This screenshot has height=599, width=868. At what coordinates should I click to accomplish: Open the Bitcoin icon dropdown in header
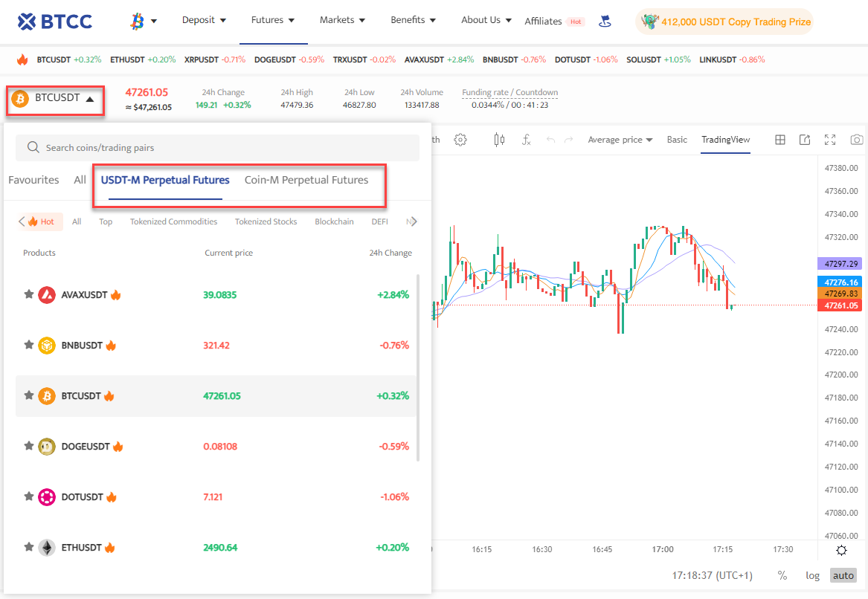click(x=144, y=22)
